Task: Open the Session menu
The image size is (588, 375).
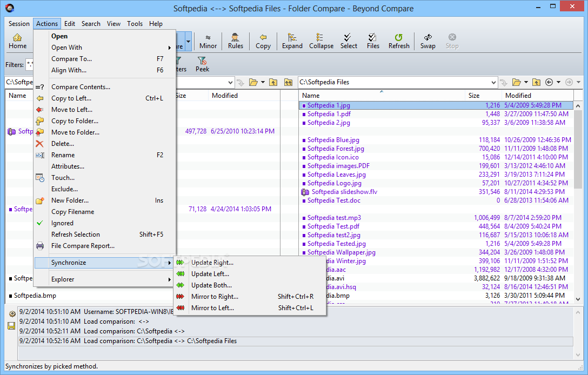Action: pos(19,24)
